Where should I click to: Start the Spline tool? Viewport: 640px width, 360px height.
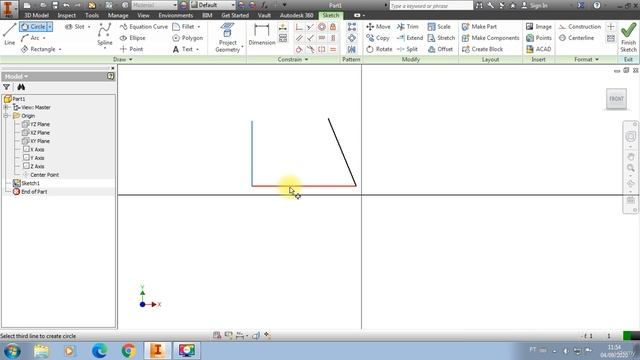104,34
